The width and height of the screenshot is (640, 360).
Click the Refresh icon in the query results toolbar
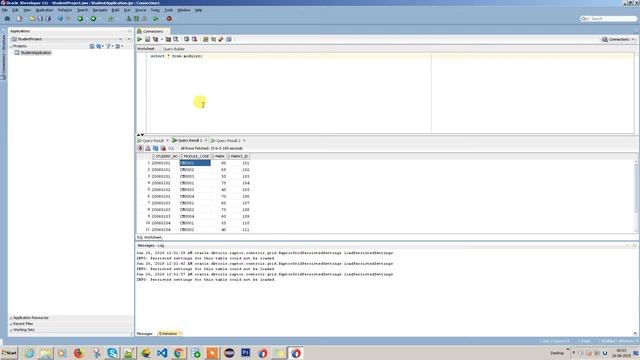coord(156,148)
